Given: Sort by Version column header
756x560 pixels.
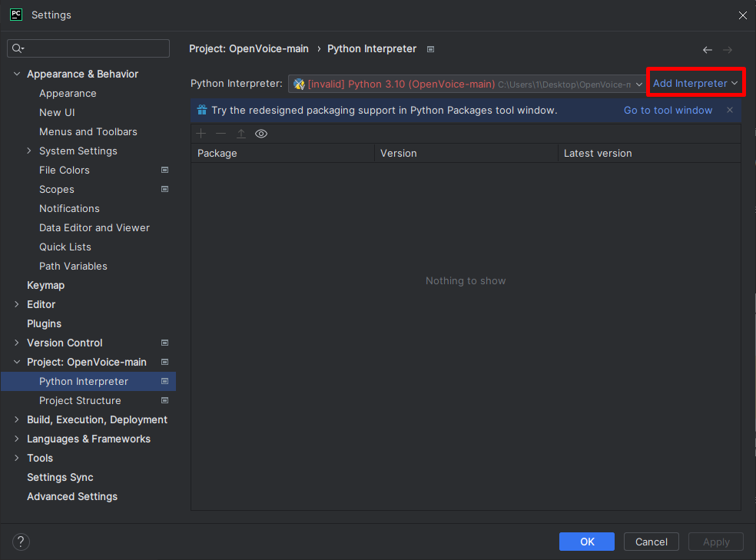Looking at the screenshot, I should coord(466,154).
